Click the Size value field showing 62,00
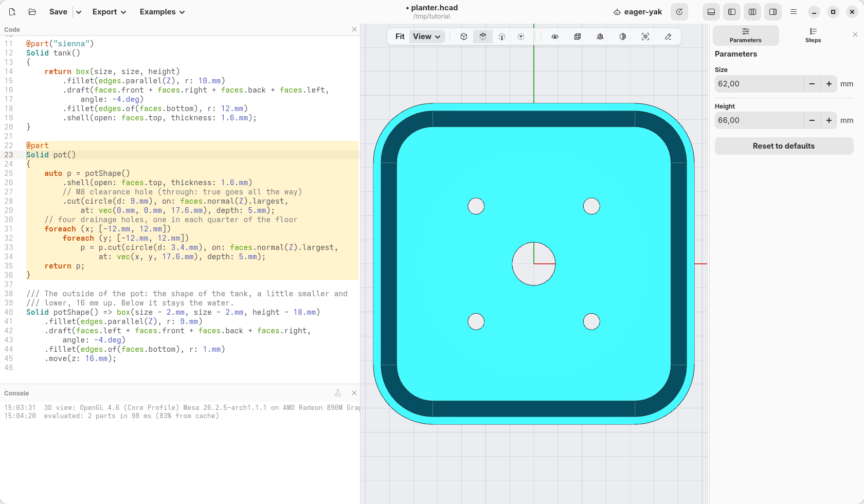Image resolution: width=864 pixels, height=504 pixels. point(759,84)
